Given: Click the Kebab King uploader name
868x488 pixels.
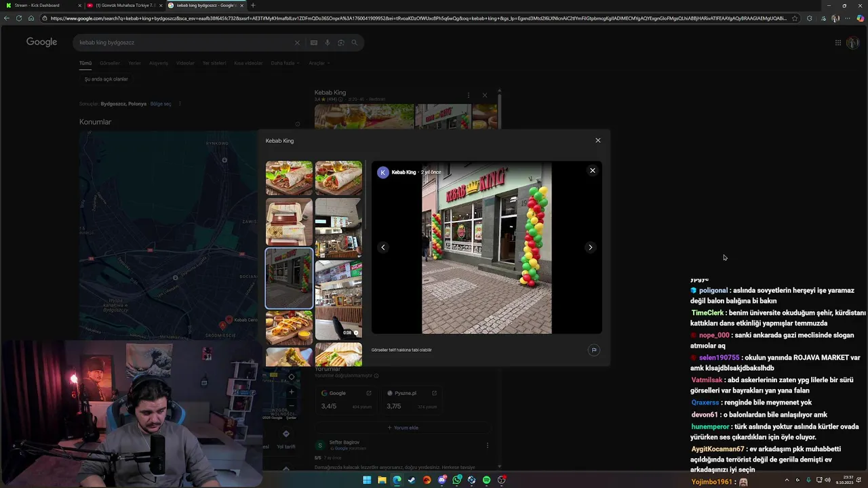Looking at the screenshot, I should click(x=403, y=172).
